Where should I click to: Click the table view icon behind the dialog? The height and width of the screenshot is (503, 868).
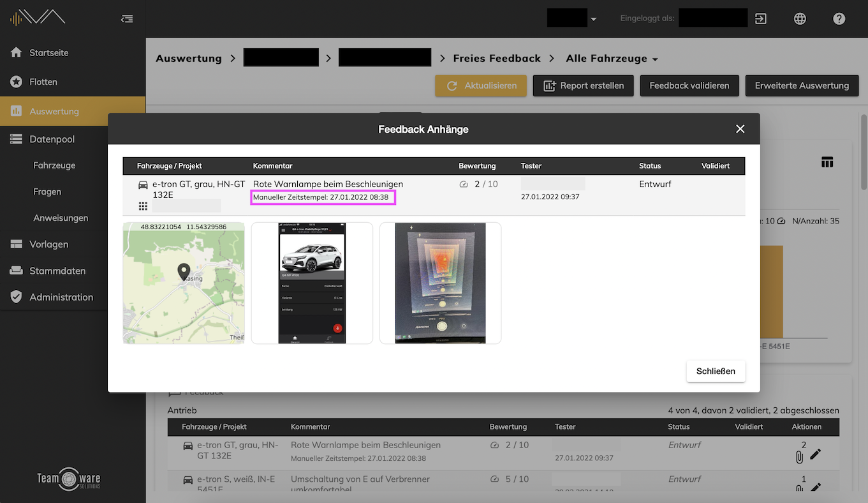pyautogui.click(x=827, y=162)
